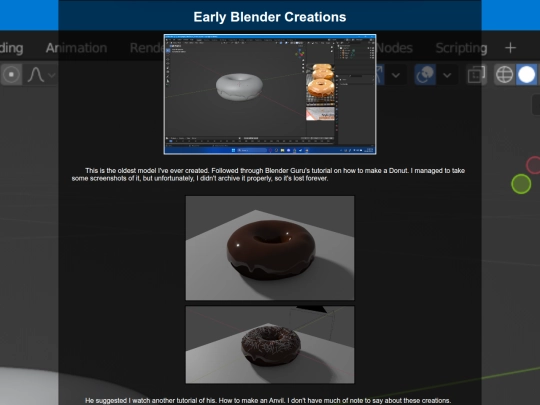Open the proportional editing falloff curve dropdown
The width and height of the screenshot is (540, 405).
41,74
